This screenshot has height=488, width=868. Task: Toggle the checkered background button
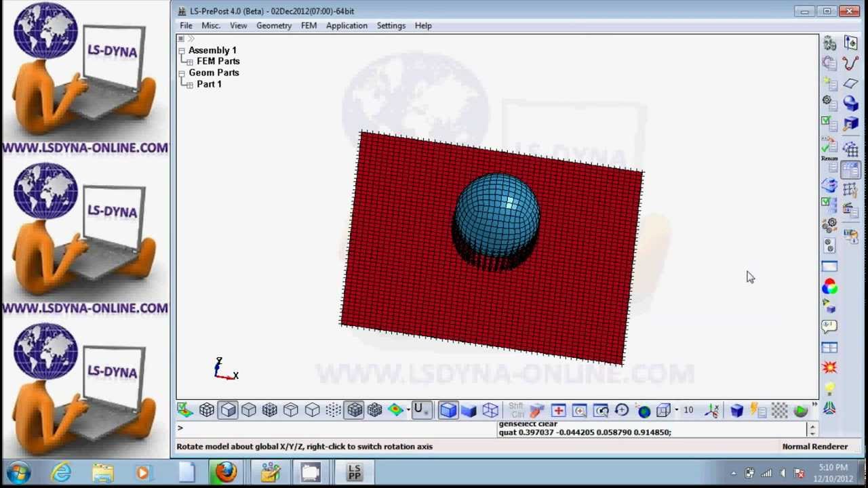coord(779,410)
